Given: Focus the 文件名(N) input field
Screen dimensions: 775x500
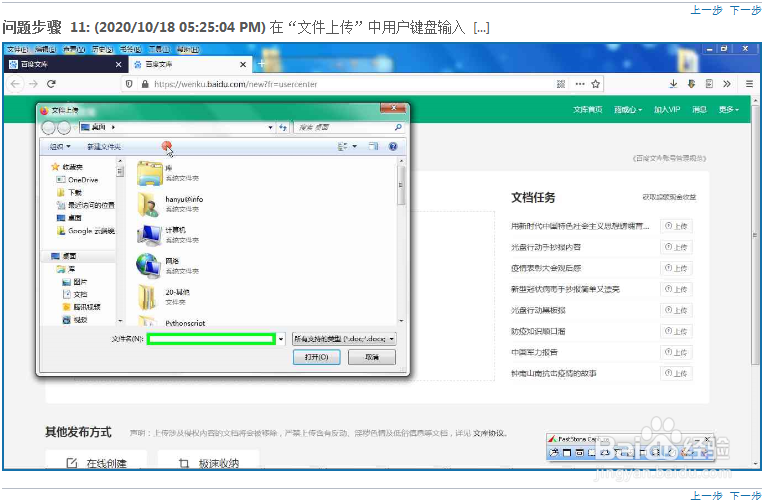Looking at the screenshot, I should 211,339.
